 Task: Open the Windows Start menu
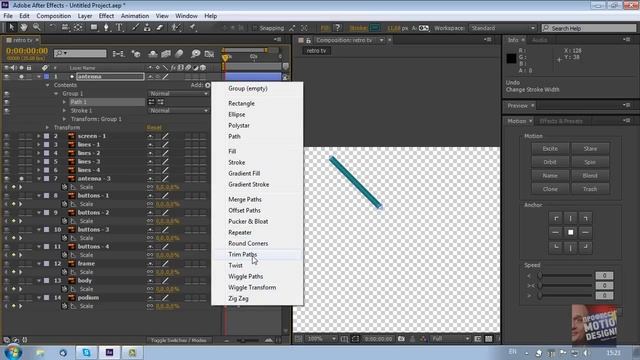point(13,352)
